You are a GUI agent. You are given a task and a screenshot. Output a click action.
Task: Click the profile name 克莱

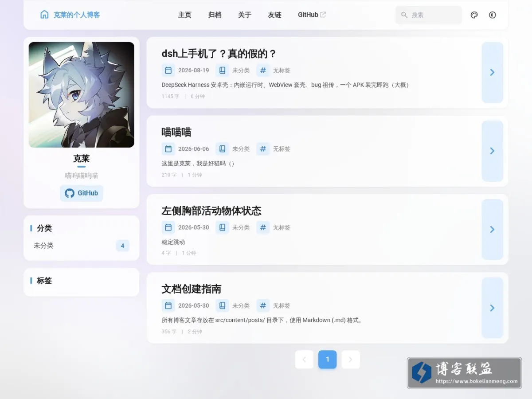(82, 159)
